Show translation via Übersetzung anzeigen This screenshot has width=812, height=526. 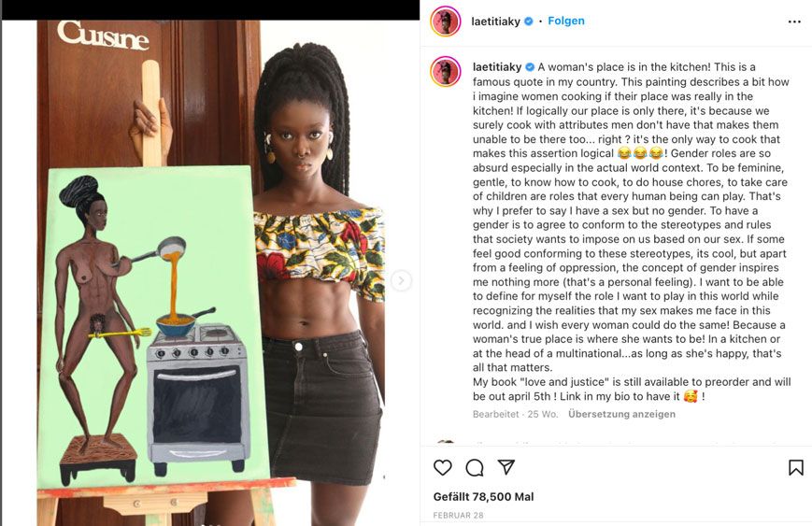[x=621, y=414]
